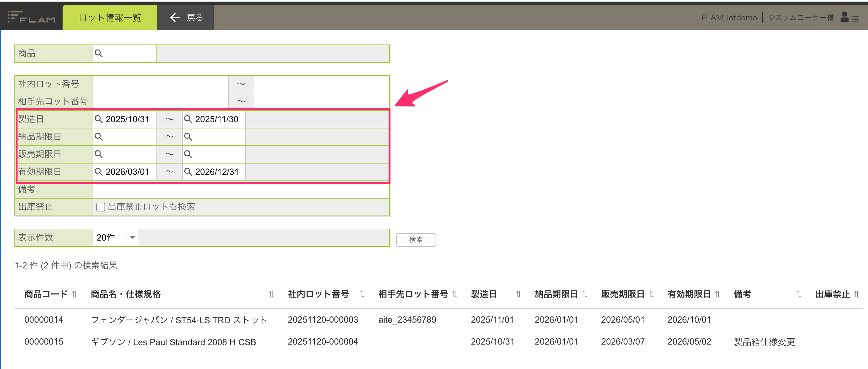Click the FLAM logo icon

click(31, 17)
